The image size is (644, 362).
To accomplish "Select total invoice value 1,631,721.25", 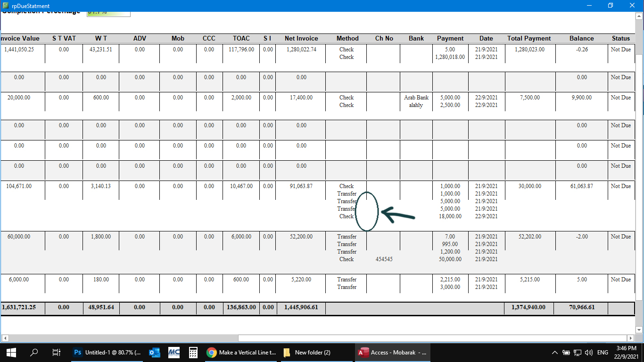I will pyautogui.click(x=19, y=307).
